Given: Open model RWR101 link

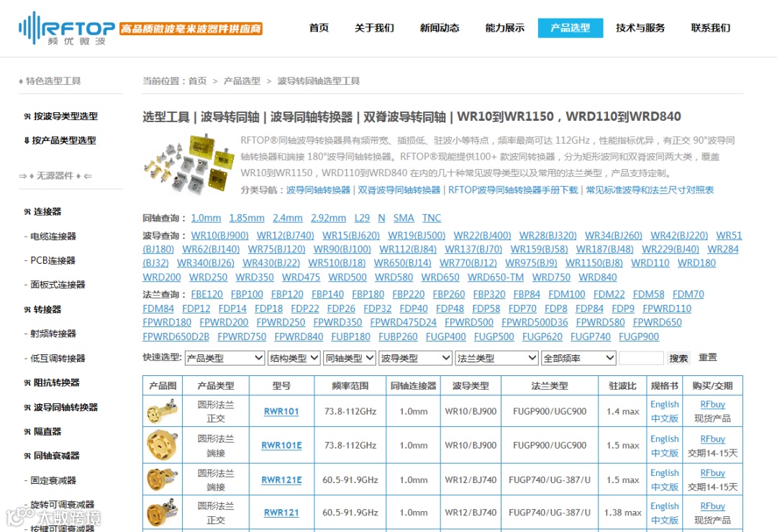Looking at the screenshot, I should (x=281, y=411).
